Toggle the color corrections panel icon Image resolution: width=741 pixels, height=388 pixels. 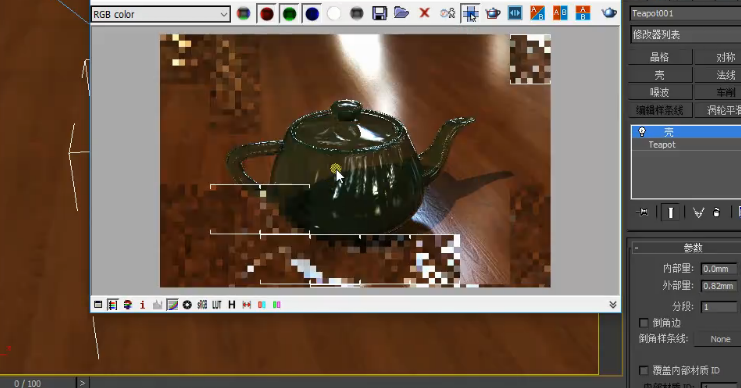click(x=112, y=305)
